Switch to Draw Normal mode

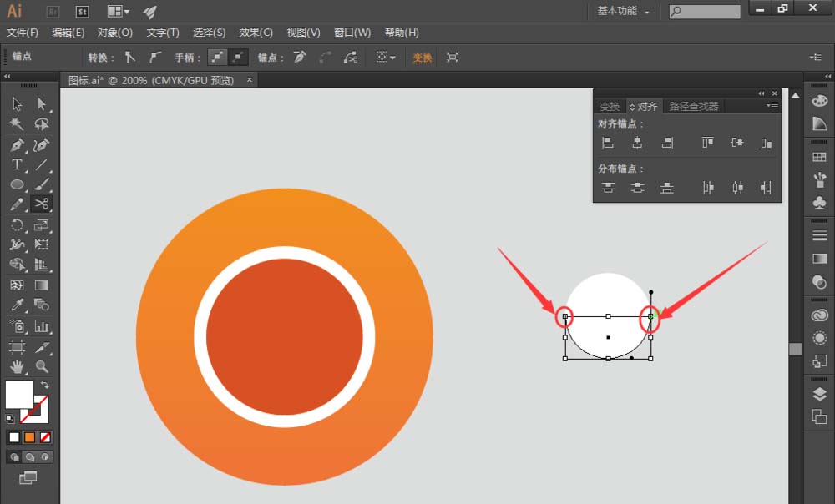[14, 457]
